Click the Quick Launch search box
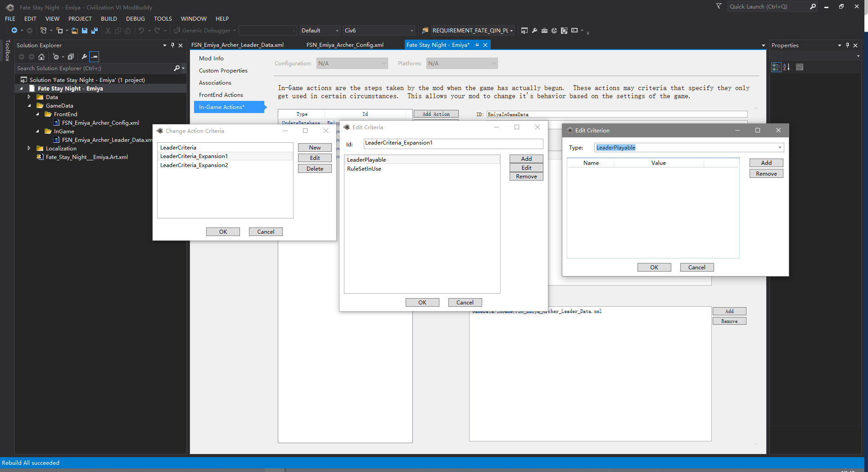Viewport: 868px width, 472px height. [768, 7]
